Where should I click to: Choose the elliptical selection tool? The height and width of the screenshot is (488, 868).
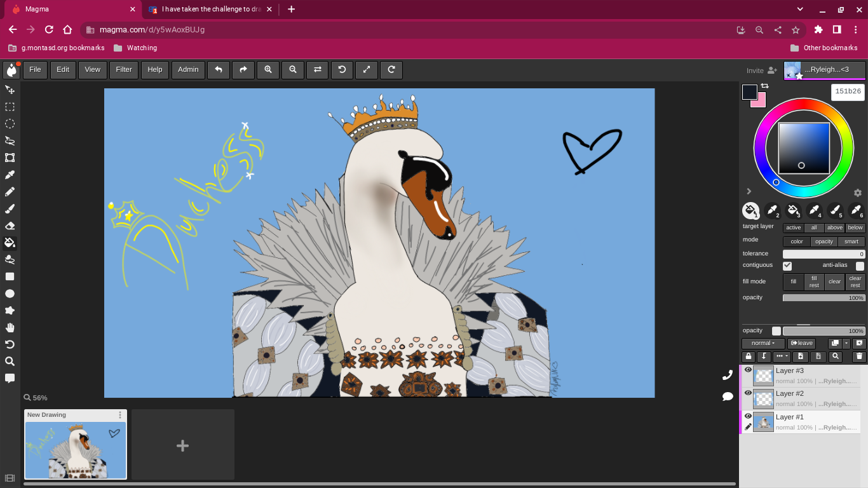point(10,124)
